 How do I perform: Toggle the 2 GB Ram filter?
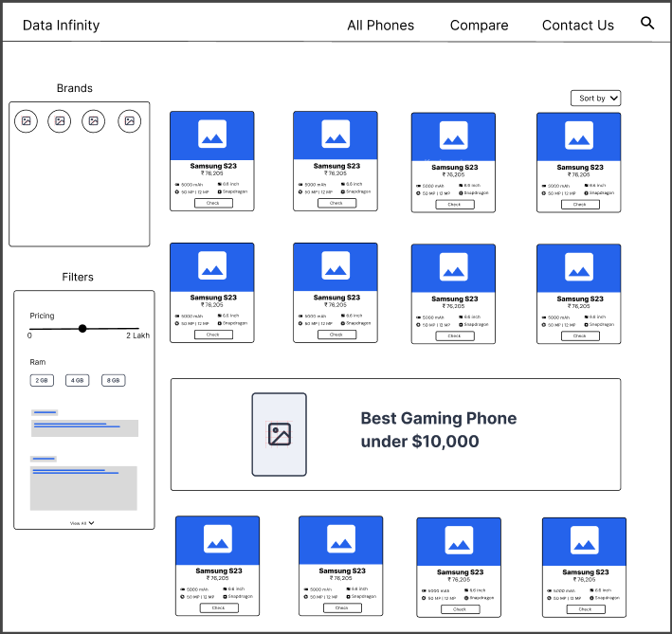tap(42, 380)
